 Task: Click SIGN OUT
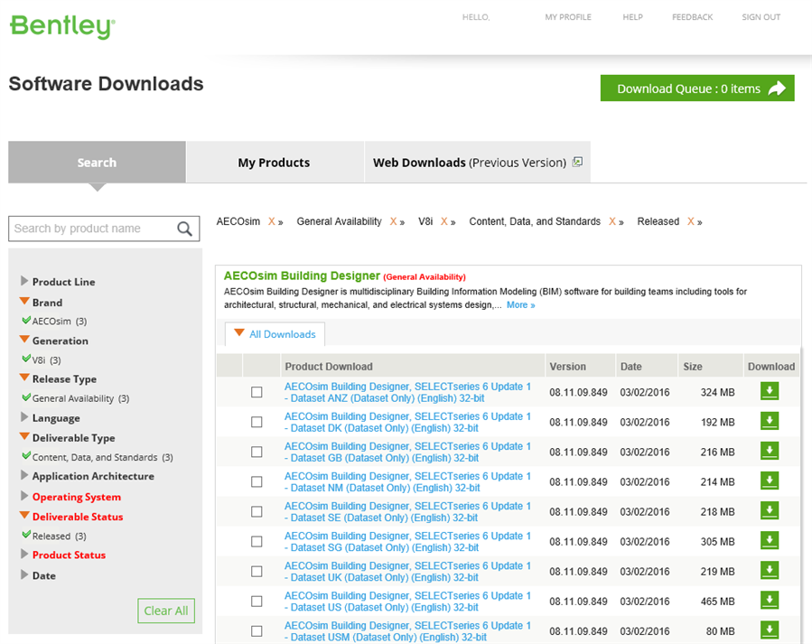click(761, 17)
